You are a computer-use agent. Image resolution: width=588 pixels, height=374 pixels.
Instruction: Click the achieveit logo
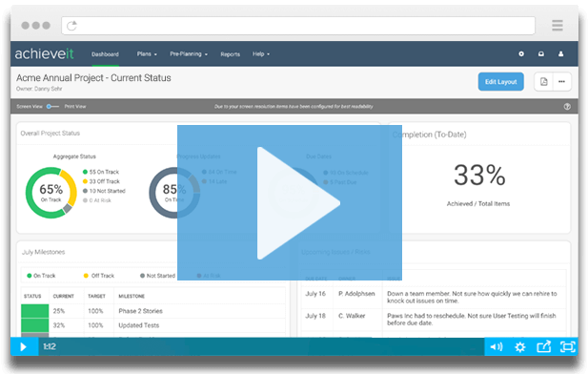44,53
